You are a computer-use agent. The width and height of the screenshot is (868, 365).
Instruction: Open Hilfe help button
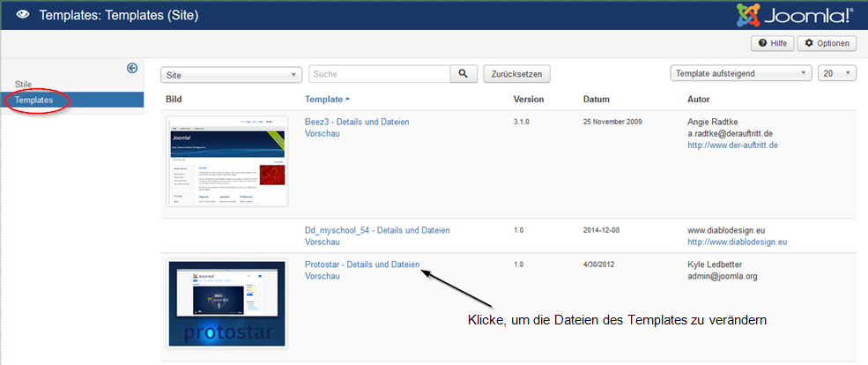tap(772, 43)
